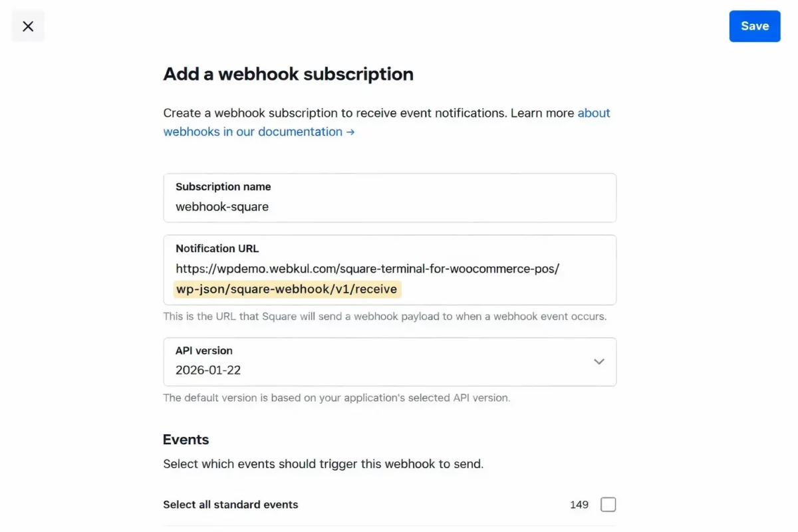Click the Select all standard events label
This screenshot has height=532, width=798.
pos(230,504)
